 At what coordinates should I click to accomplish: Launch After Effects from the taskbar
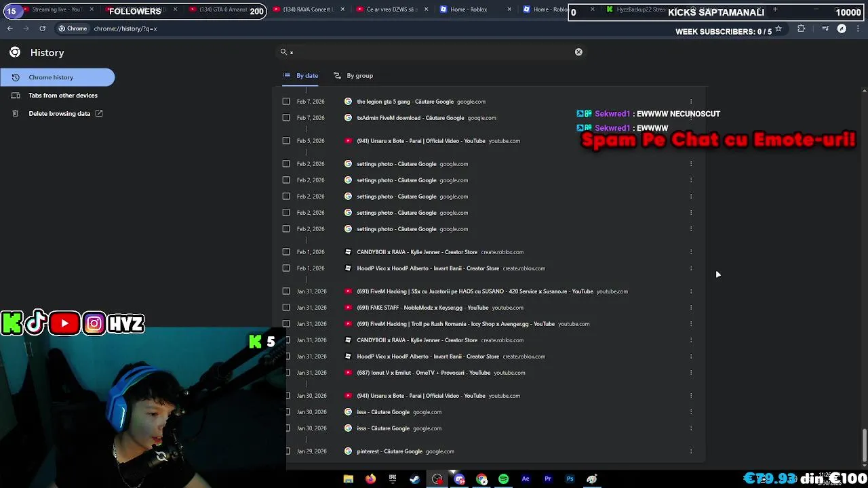point(526,479)
